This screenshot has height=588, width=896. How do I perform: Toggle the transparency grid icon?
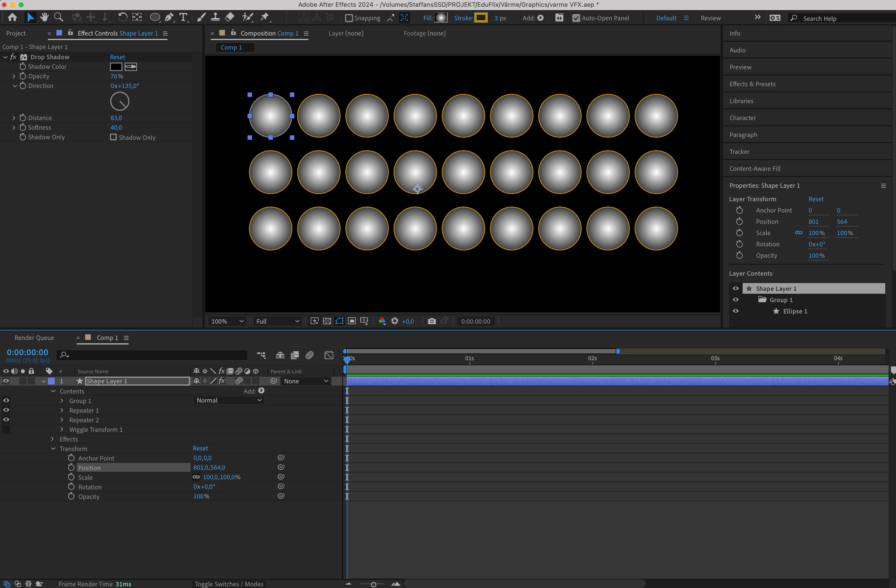click(x=327, y=321)
